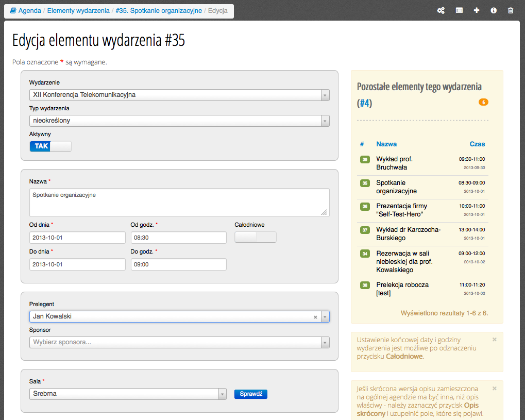Open the Wydarzenie dropdown
Image resolution: width=525 pixels, height=420 pixels.
[179, 95]
